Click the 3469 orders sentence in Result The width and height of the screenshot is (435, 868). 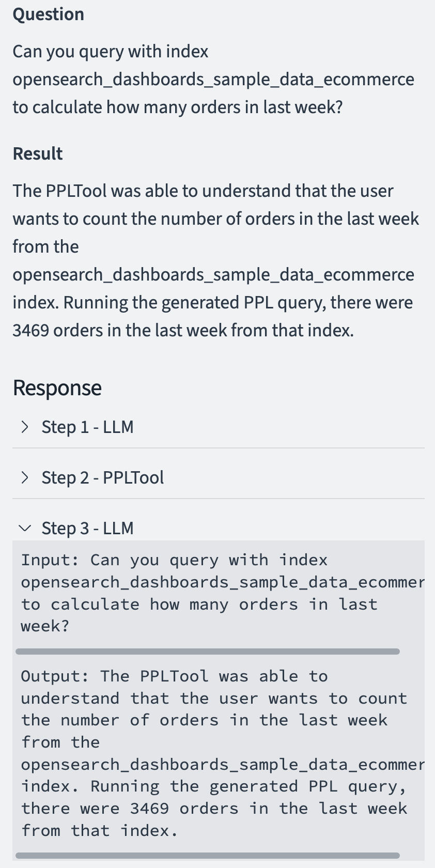183,330
